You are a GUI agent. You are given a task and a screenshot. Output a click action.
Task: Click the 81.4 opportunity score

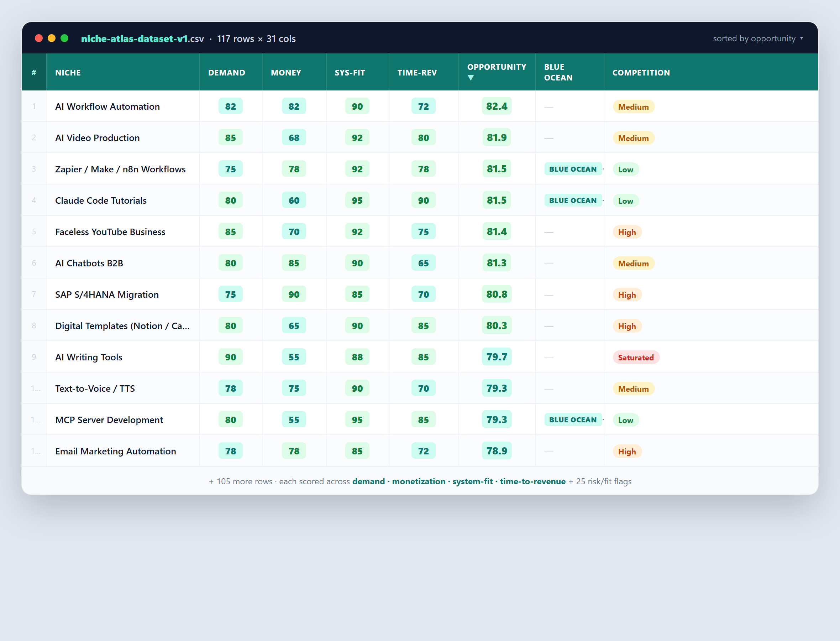pos(497,231)
